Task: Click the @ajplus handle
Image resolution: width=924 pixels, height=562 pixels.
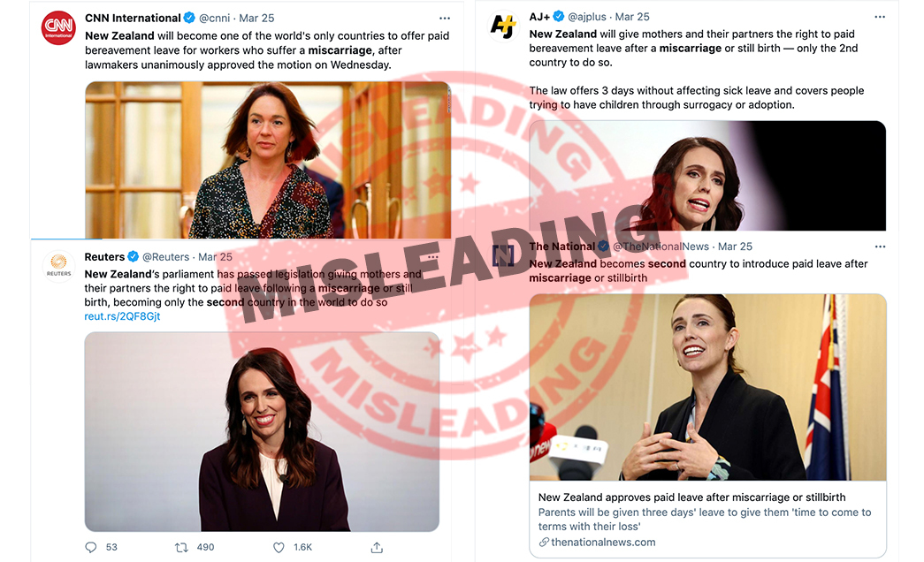Action: pyautogui.click(x=587, y=17)
